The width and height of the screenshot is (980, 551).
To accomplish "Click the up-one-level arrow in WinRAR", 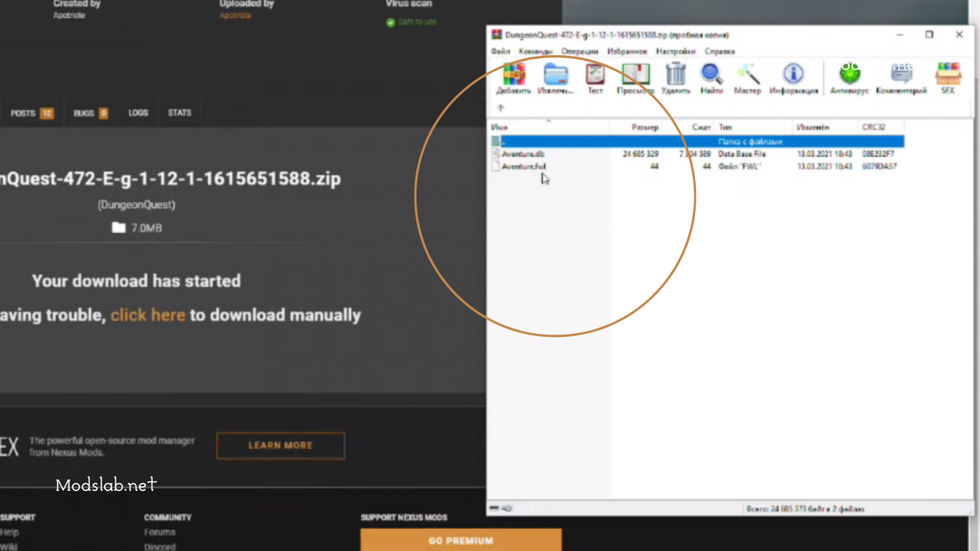I will click(x=500, y=108).
